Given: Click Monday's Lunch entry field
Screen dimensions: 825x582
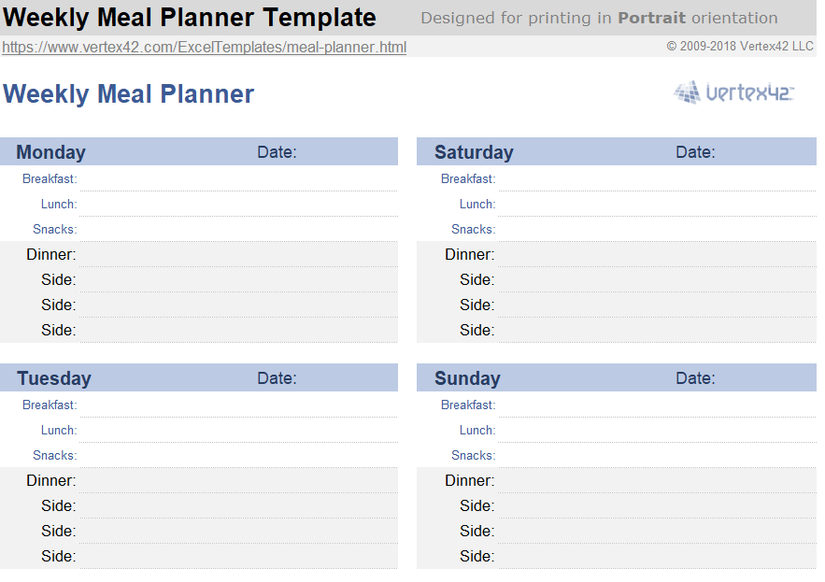Looking at the screenshot, I should point(237,204).
